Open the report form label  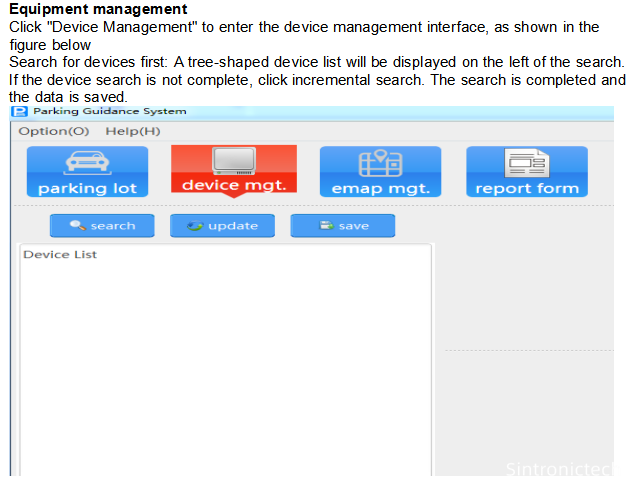[526, 188]
